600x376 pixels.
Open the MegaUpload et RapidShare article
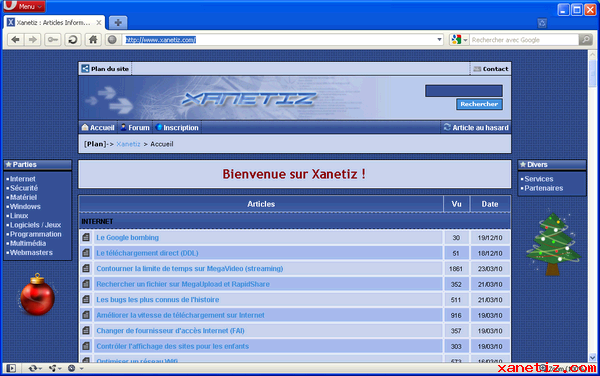(x=183, y=284)
